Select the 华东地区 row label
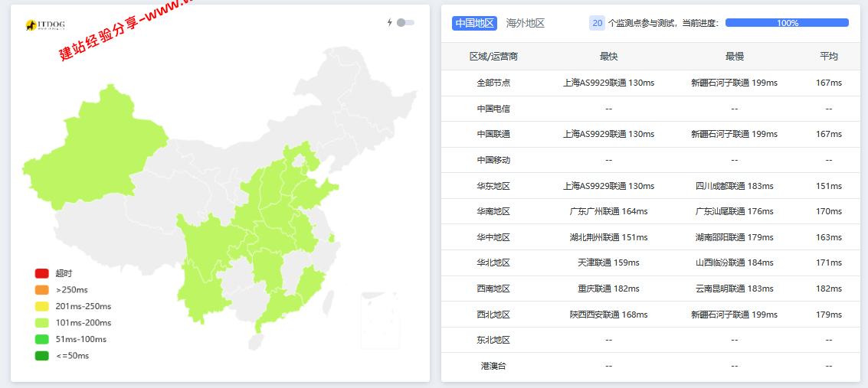The height and width of the screenshot is (388, 868). point(494,186)
